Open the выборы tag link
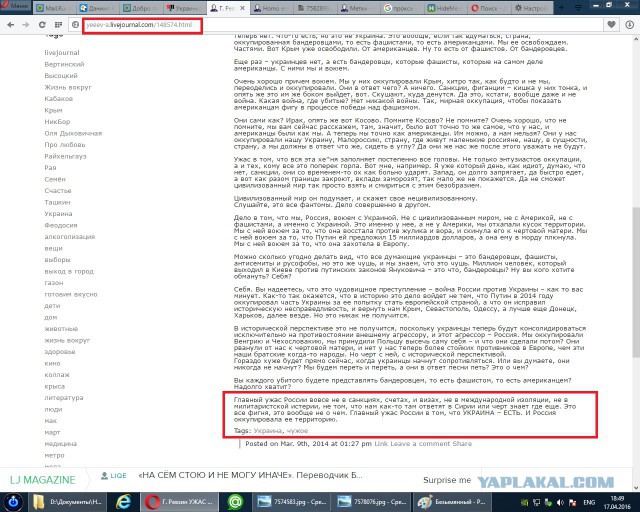Screen dimensions: 640x512 coord(58,260)
